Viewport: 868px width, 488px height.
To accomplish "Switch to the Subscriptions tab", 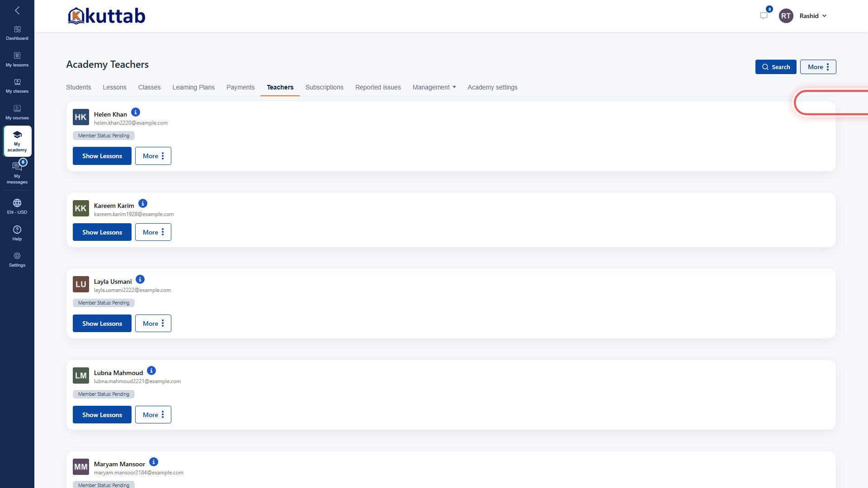I will pos(324,87).
